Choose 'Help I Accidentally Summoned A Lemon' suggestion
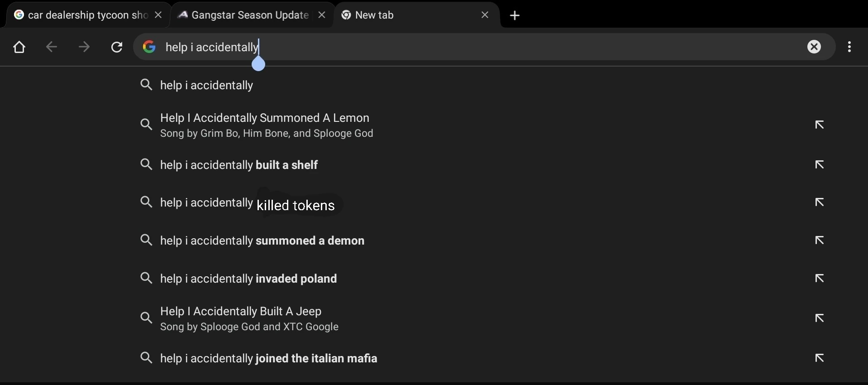This screenshot has width=868, height=385. [267, 125]
